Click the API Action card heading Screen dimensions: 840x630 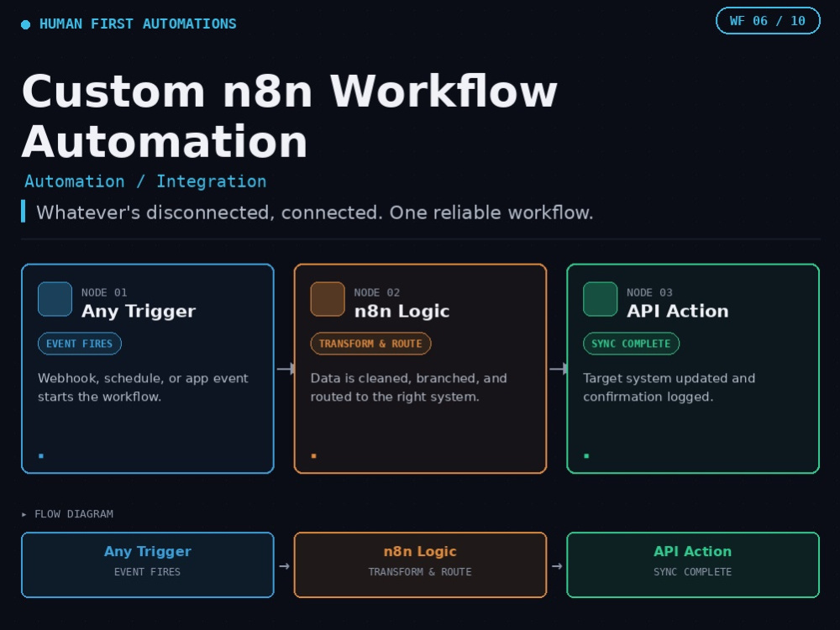click(x=678, y=312)
